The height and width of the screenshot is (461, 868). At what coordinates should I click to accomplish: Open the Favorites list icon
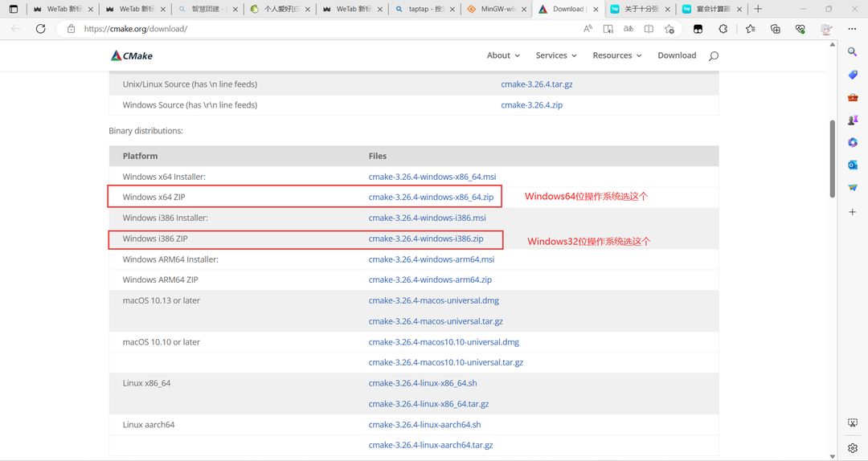pos(750,29)
